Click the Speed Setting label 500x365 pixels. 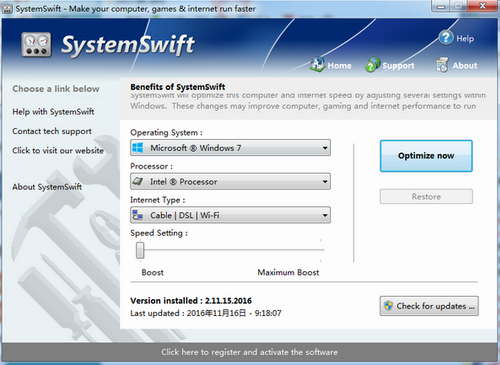[x=159, y=233]
